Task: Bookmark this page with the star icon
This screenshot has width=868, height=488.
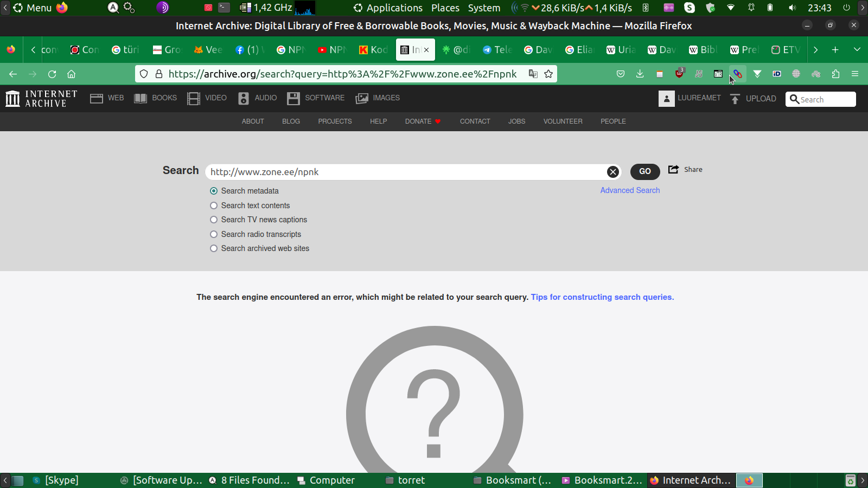Action: pyautogui.click(x=548, y=74)
